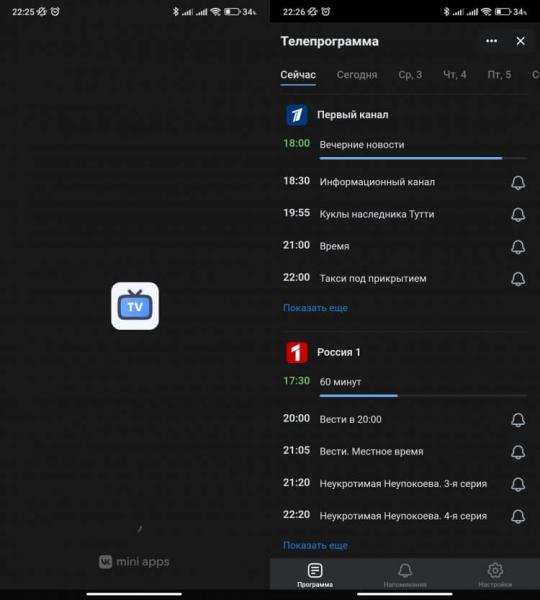Expand Показать еще under Первый канал
This screenshot has height=600, width=540.
click(x=315, y=308)
